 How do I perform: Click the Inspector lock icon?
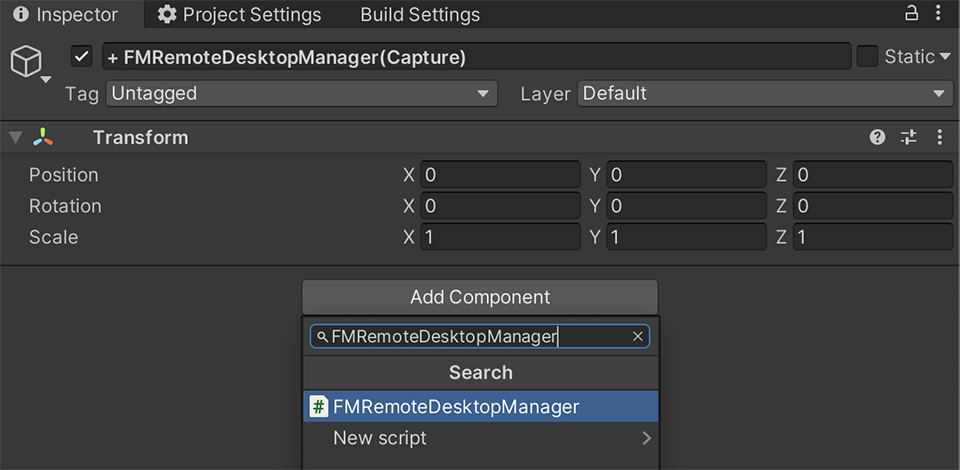click(911, 14)
